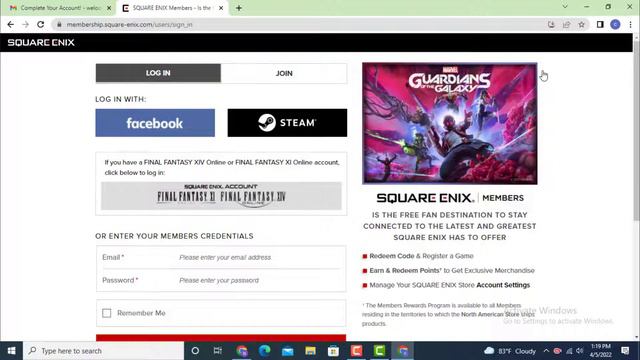Click the browser back arrow
The height and width of the screenshot is (360, 640).
click(x=11, y=24)
